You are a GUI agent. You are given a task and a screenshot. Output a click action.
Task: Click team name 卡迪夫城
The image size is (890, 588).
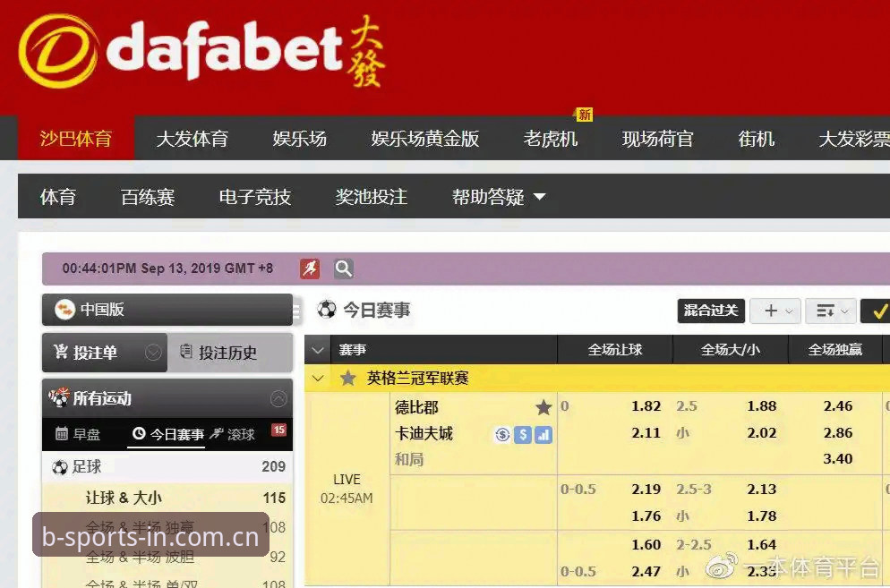pos(424,434)
